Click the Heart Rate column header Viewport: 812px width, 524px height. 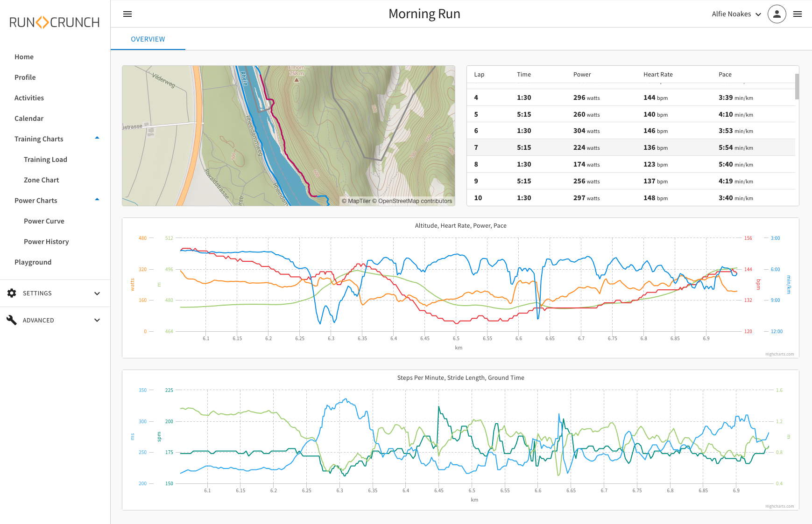point(658,75)
